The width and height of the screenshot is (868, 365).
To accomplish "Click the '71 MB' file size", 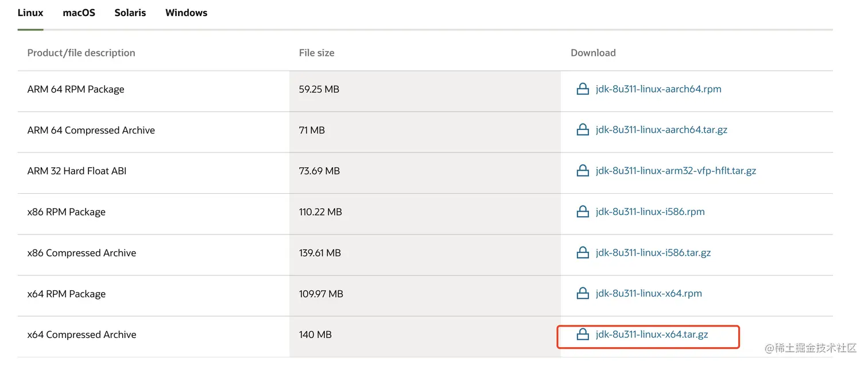I will tap(312, 130).
